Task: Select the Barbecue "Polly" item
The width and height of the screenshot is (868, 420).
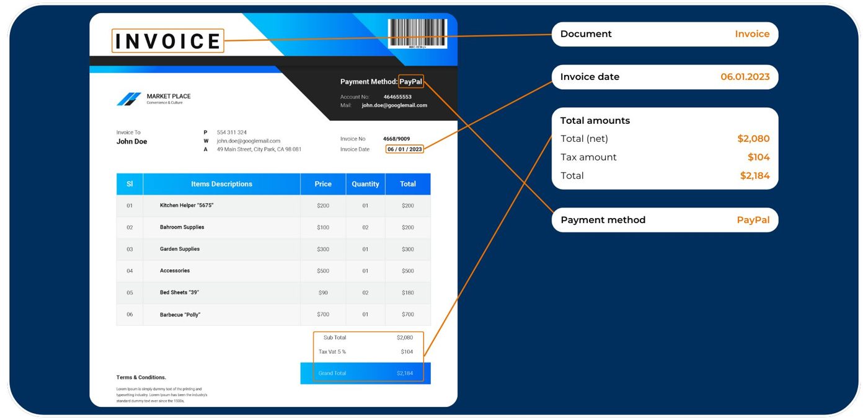Action: tap(180, 315)
